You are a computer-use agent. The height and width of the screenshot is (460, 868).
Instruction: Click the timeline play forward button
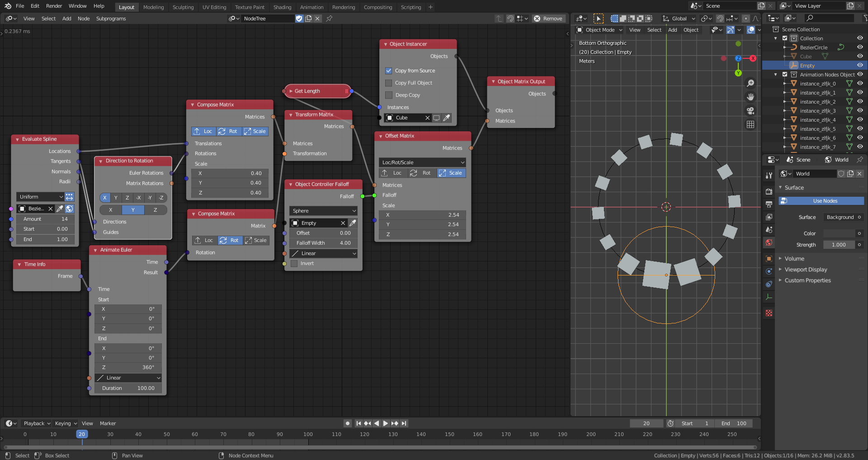point(385,423)
